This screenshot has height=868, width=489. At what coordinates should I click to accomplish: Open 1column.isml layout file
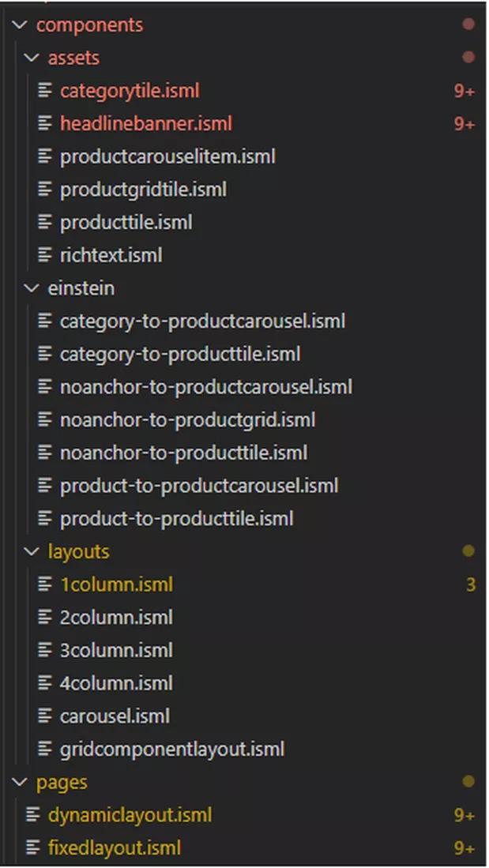point(116,584)
